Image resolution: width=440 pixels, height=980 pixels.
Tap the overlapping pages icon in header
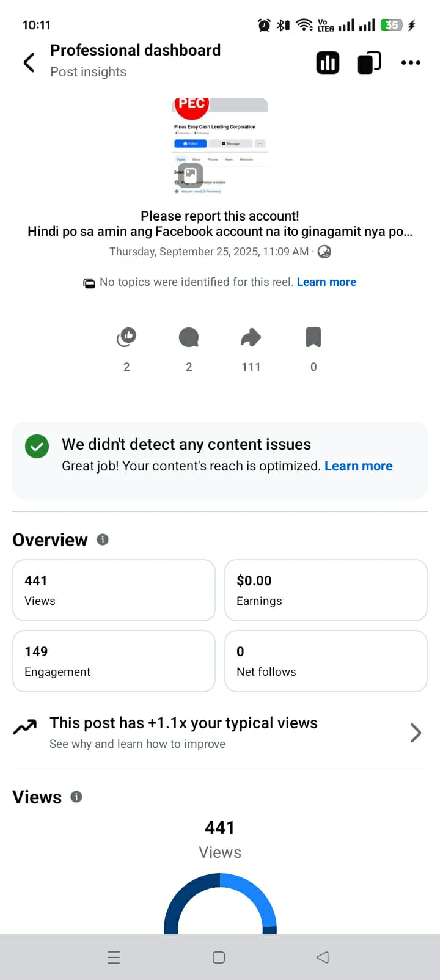(x=369, y=62)
